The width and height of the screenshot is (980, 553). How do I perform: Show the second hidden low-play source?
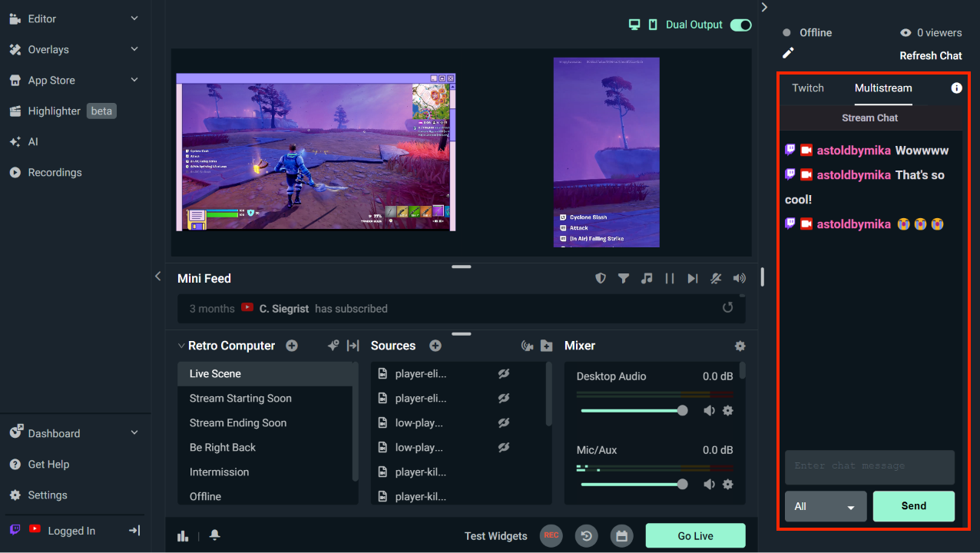point(503,448)
